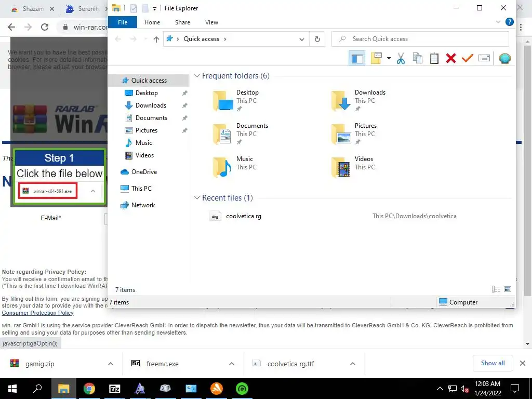Open the taskbar search magnifier
Image resolution: width=532 pixels, height=399 pixels.
click(x=37, y=389)
